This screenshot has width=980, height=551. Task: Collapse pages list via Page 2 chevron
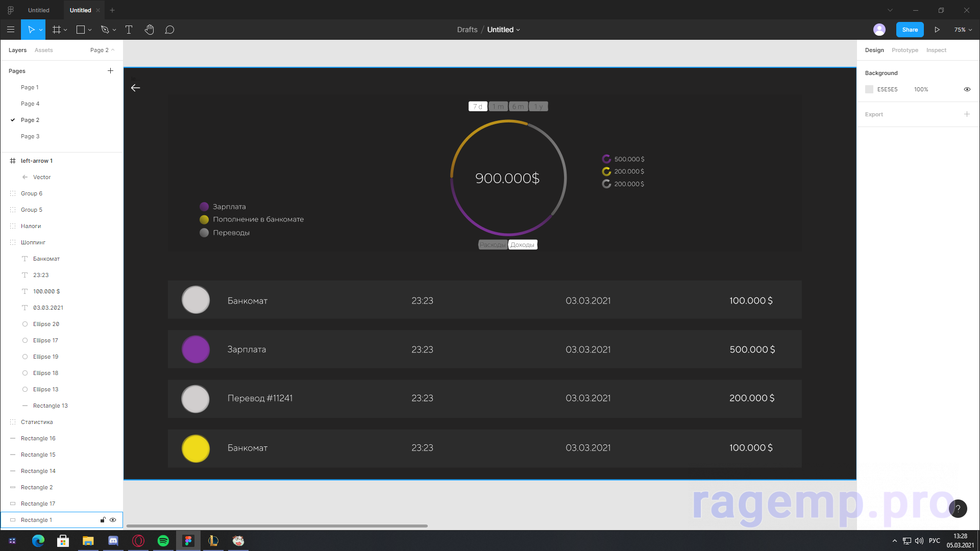pos(113,50)
